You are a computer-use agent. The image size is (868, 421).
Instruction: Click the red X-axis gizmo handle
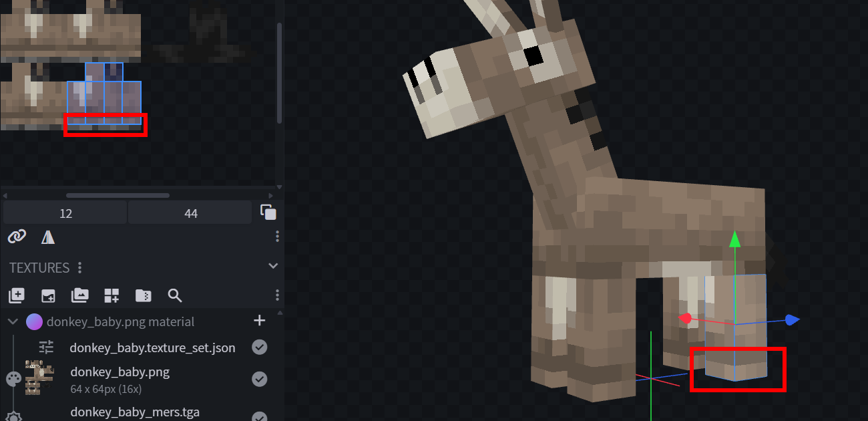(685, 318)
